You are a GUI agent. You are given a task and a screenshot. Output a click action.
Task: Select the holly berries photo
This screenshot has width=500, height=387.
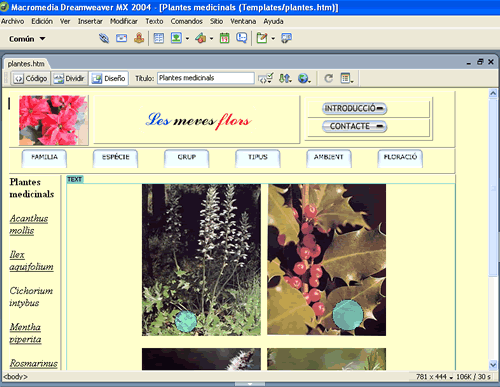point(327,260)
